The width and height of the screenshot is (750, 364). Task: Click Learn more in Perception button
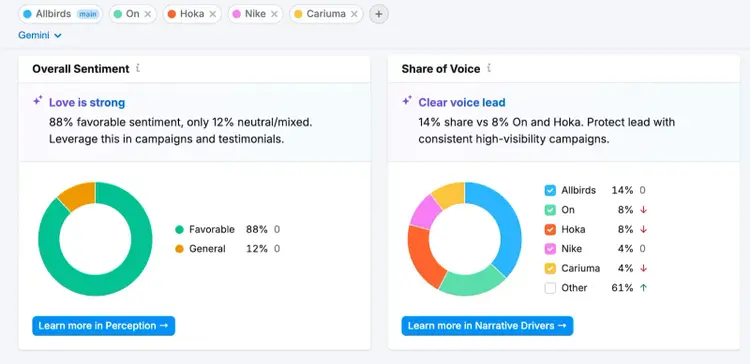click(104, 326)
